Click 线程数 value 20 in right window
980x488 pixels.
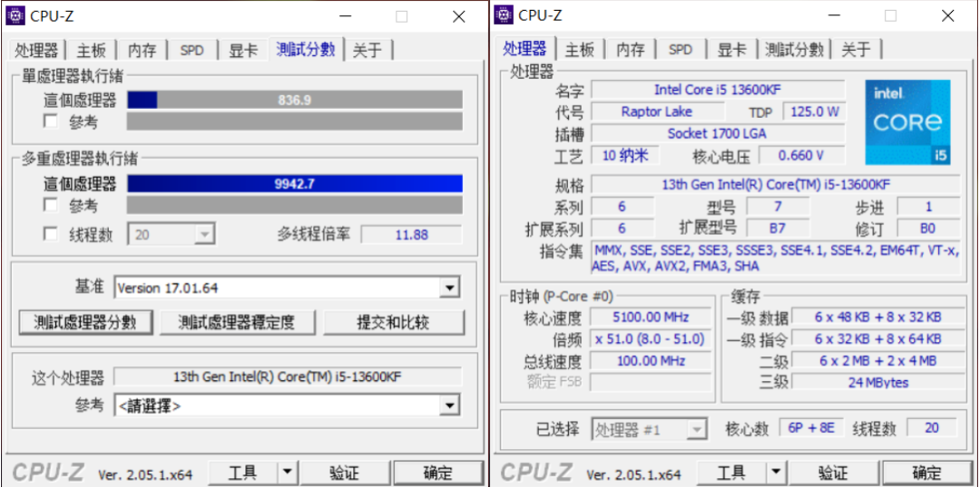click(931, 428)
